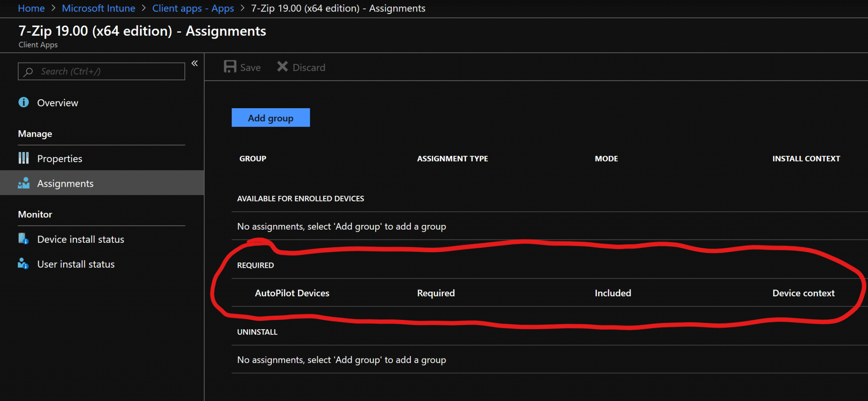The image size is (868, 401).
Task: Open the Microsoft Intune breadcrumb link
Action: (98, 8)
